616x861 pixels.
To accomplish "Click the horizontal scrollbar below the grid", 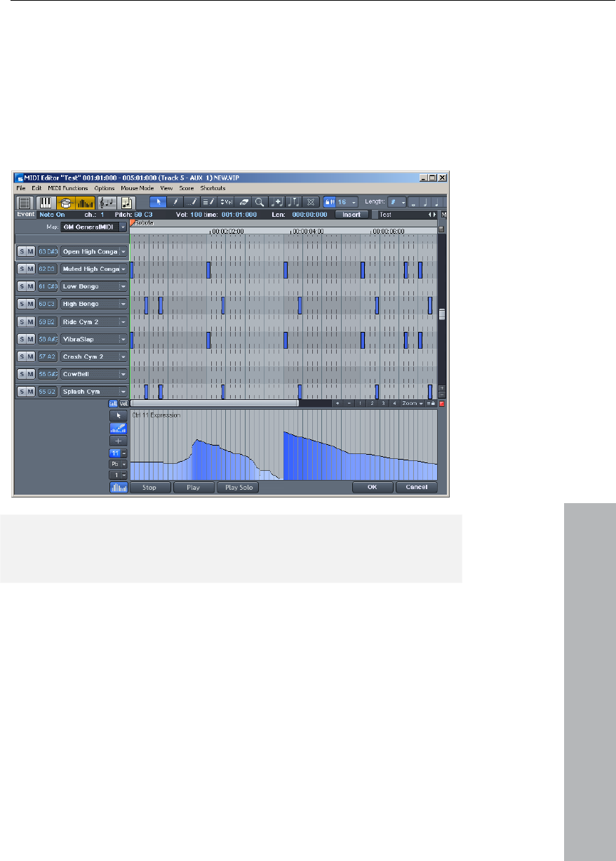I will coord(215,403).
